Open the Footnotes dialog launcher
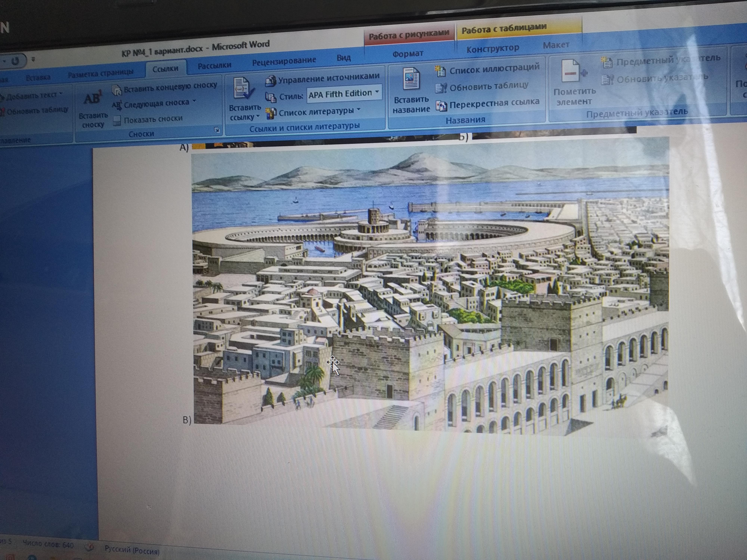Viewport: 747px width, 560px height. (216, 130)
